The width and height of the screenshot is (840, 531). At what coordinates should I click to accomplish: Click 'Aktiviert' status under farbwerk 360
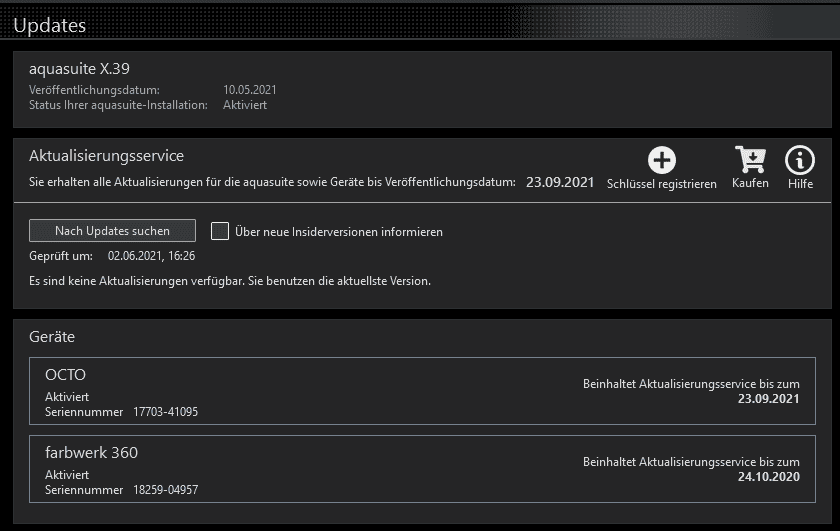[x=67, y=475]
